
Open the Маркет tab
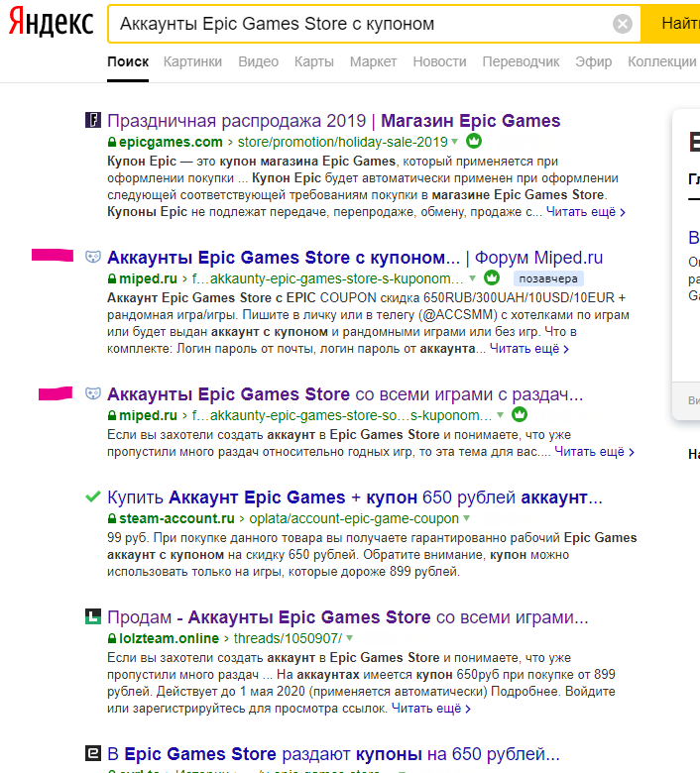click(373, 61)
